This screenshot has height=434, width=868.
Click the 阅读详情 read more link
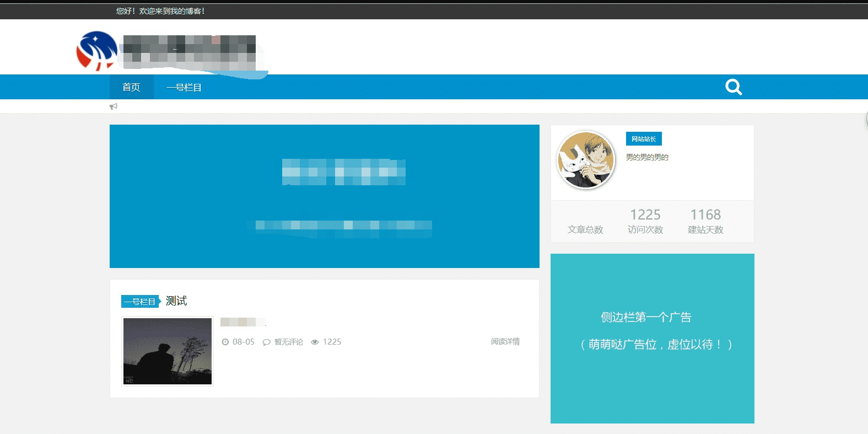505,341
